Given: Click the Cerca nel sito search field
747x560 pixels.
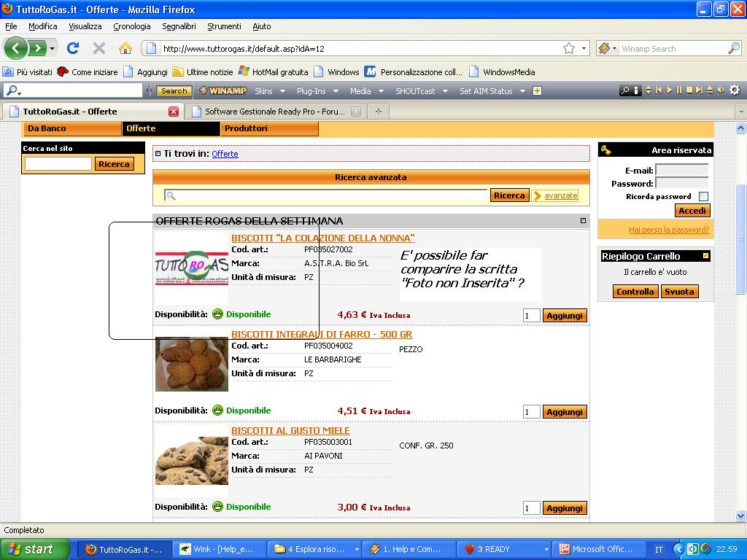Looking at the screenshot, I should coord(58,164).
